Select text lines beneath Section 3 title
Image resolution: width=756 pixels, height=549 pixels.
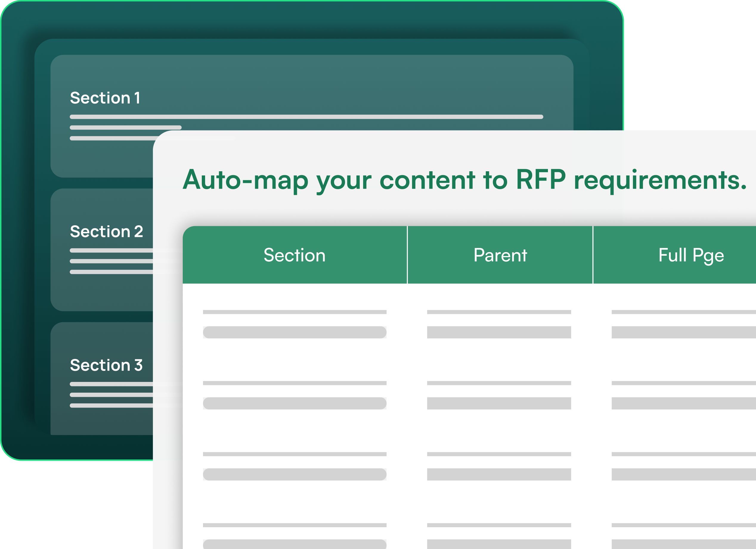(111, 394)
